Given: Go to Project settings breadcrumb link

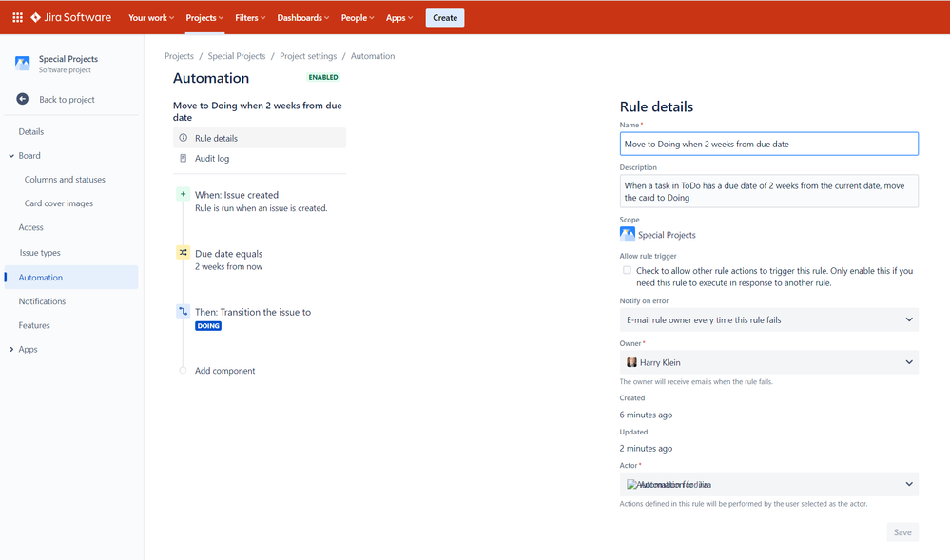Looking at the screenshot, I should coord(308,56).
